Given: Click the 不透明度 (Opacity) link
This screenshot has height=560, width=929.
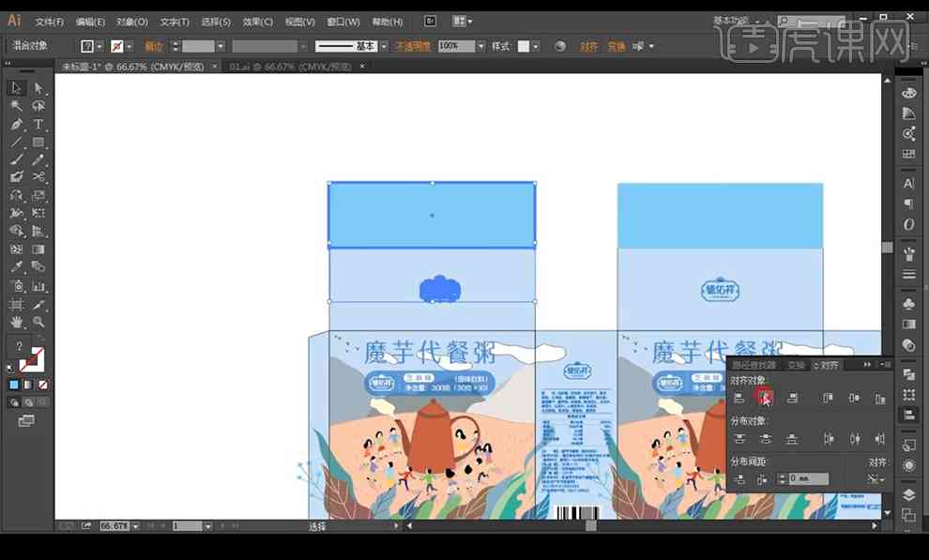Looking at the screenshot, I should [413, 46].
